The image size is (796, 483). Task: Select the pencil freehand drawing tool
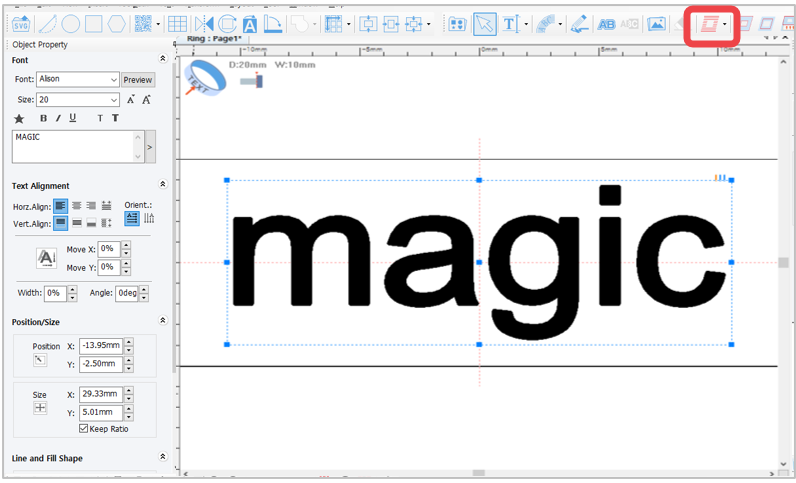pyautogui.click(x=579, y=24)
